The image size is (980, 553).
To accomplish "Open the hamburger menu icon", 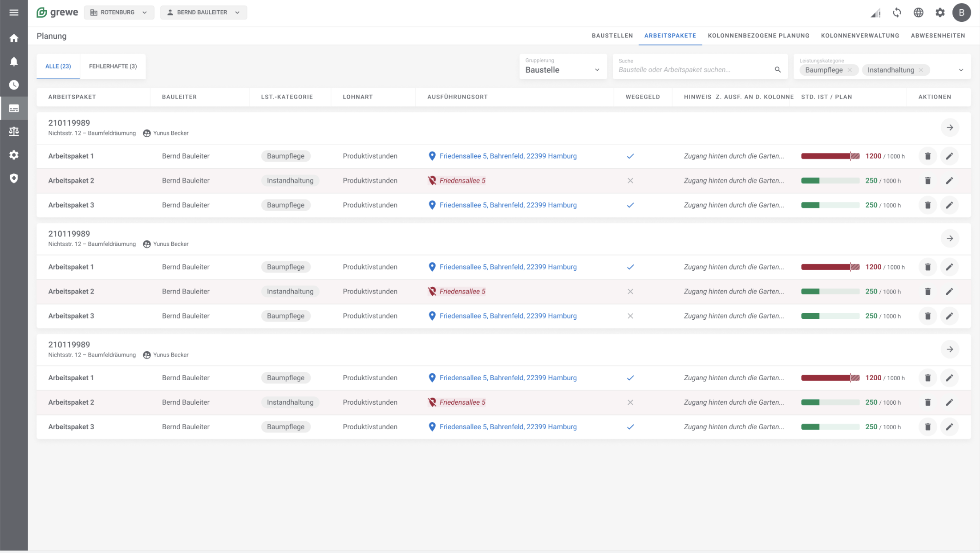I will (14, 12).
